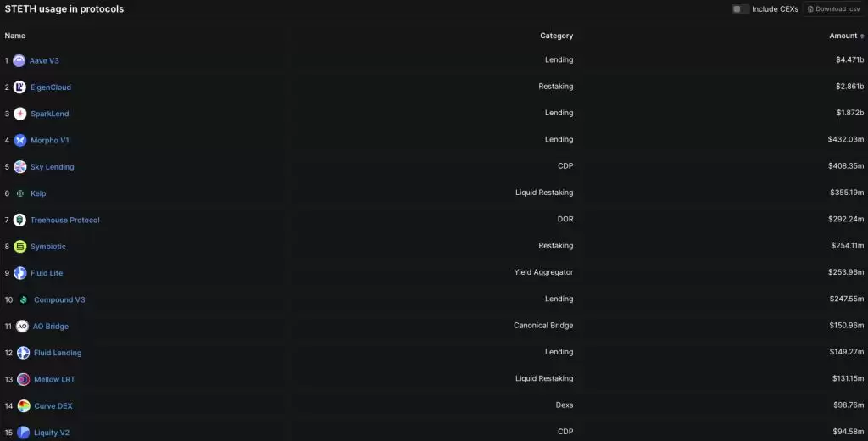Viewport: 868px width, 441px height.
Task: Download the .csv file
Action: (x=834, y=8)
